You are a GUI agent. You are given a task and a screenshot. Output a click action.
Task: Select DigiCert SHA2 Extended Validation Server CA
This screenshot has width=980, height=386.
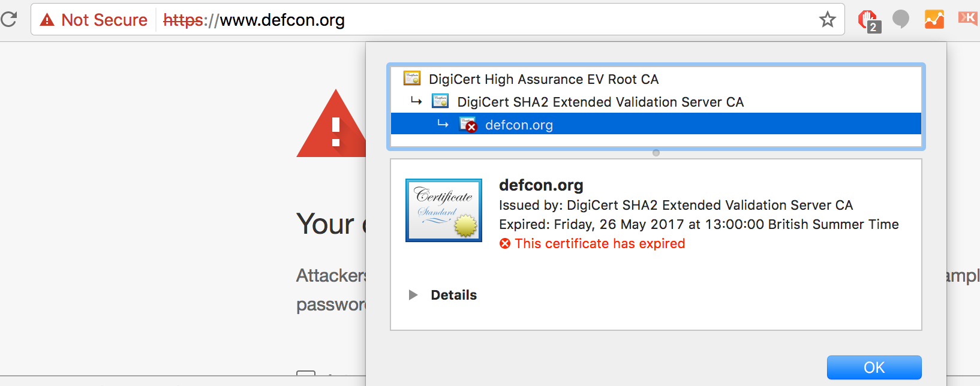tap(600, 102)
